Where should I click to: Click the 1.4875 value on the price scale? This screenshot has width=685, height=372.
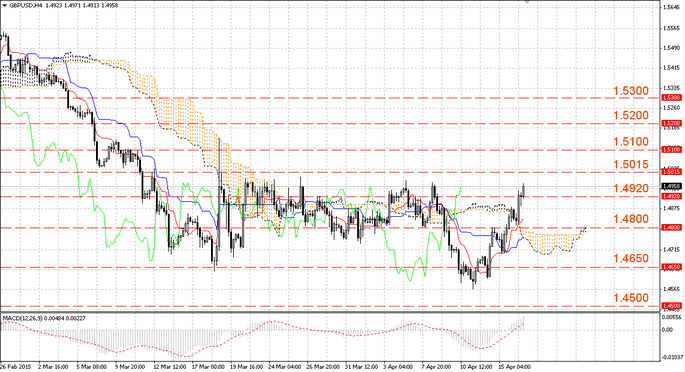point(672,209)
